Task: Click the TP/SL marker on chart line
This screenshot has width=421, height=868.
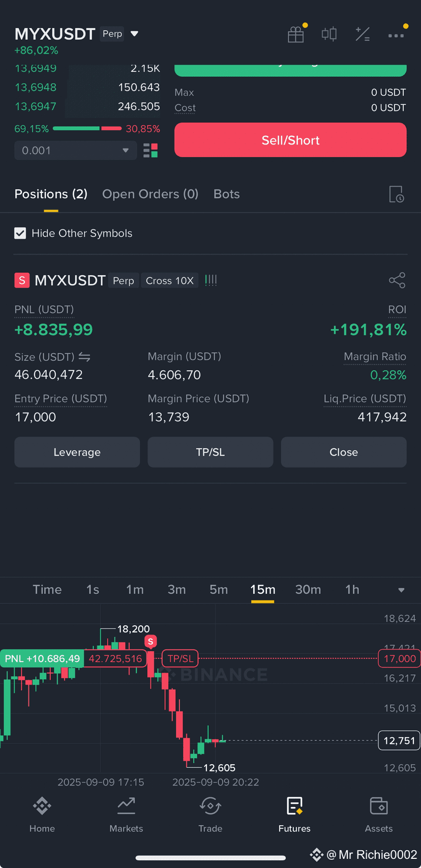Action: (x=180, y=659)
